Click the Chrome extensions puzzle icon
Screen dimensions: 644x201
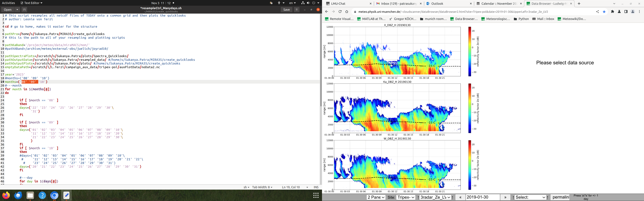[x=612, y=12]
